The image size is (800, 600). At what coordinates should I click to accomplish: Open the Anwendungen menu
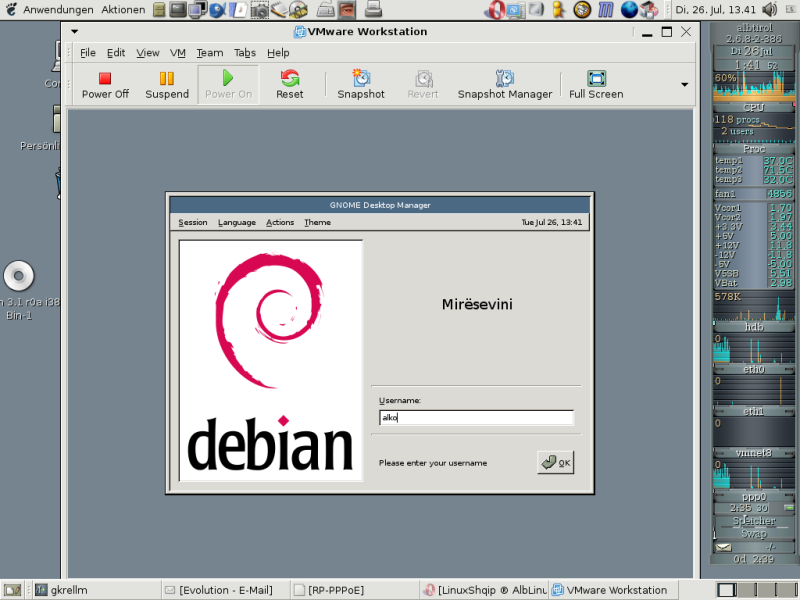tap(58, 10)
